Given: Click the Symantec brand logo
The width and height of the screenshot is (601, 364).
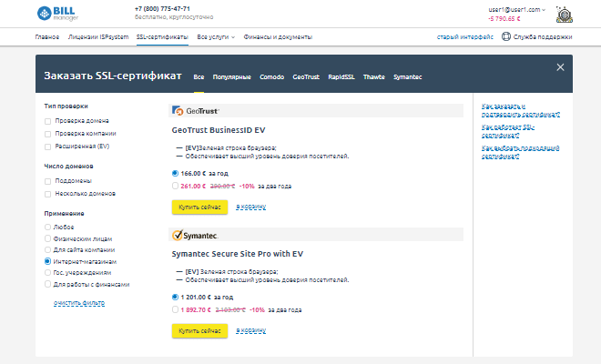Looking at the screenshot, I should point(195,236).
